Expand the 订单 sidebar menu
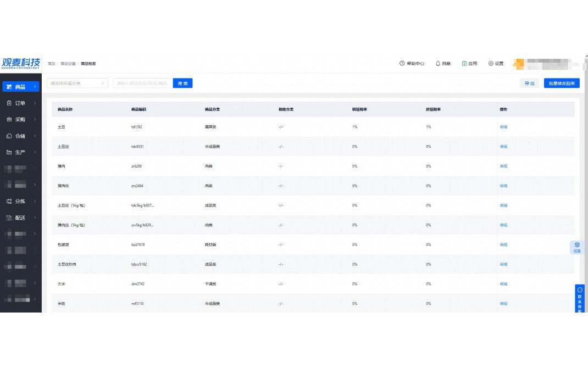This screenshot has height=368, width=588. [20, 103]
